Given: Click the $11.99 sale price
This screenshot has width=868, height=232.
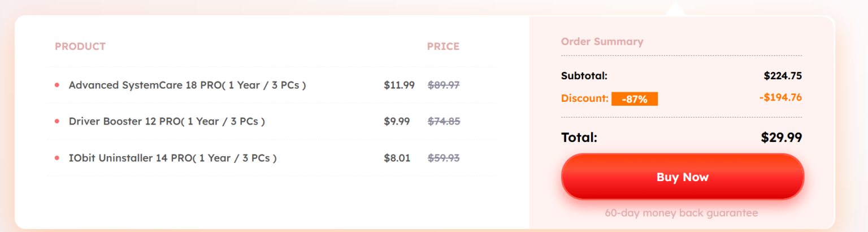Looking at the screenshot, I should click(x=399, y=85).
